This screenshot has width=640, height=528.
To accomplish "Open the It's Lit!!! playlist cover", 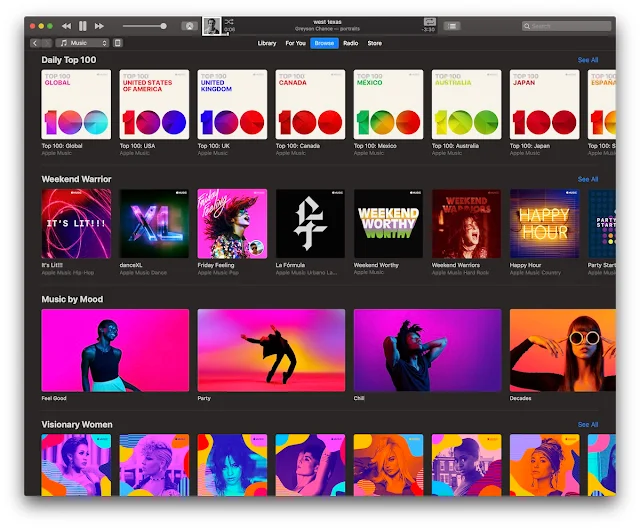I will [76, 224].
